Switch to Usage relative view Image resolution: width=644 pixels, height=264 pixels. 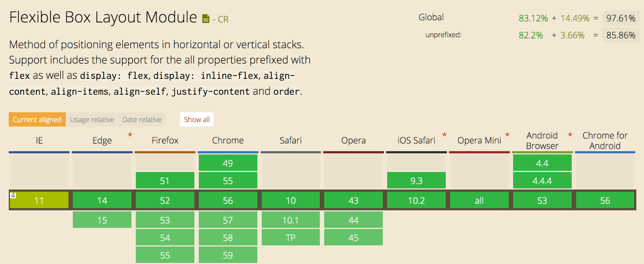pyautogui.click(x=91, y=119)
